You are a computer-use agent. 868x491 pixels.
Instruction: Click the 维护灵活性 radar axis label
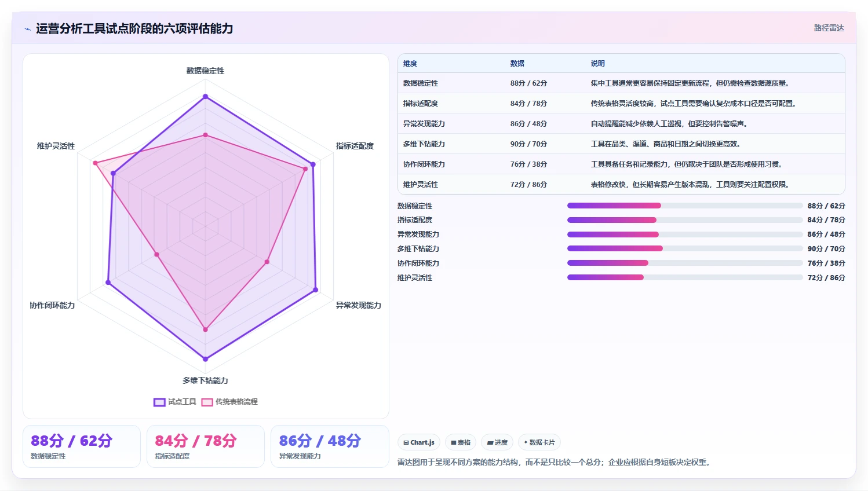coord(56,146)
